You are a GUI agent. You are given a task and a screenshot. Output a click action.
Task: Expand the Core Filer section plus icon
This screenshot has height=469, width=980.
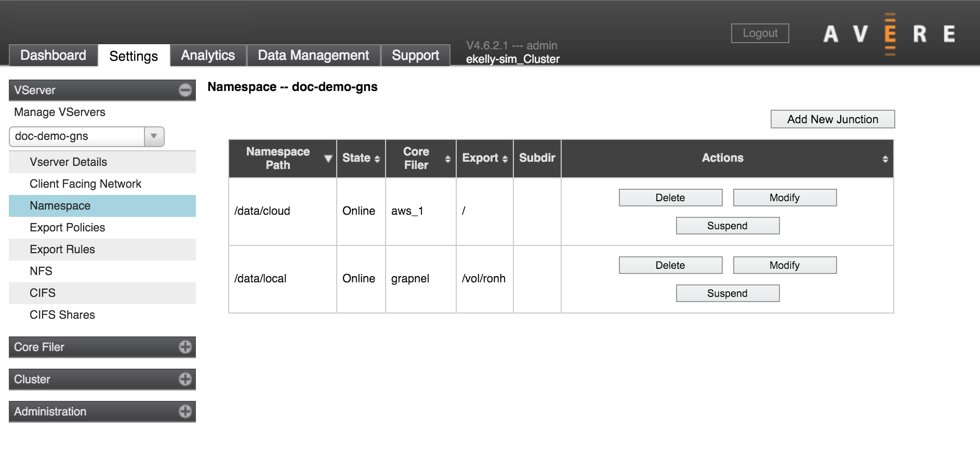tap(185, 347)
